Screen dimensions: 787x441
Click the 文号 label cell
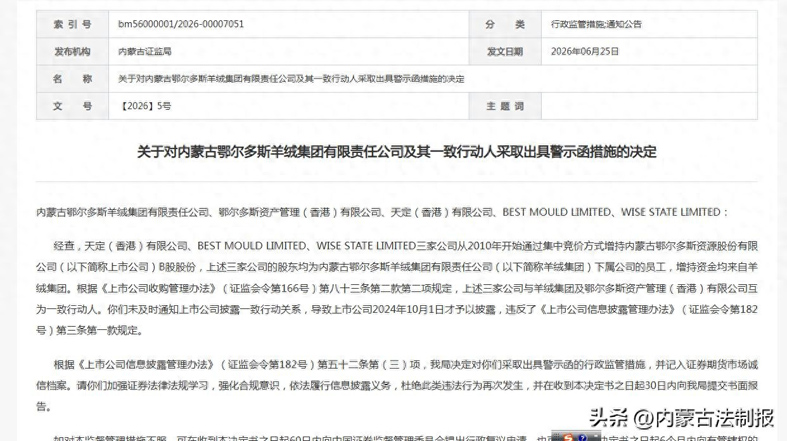pos(72,106)
